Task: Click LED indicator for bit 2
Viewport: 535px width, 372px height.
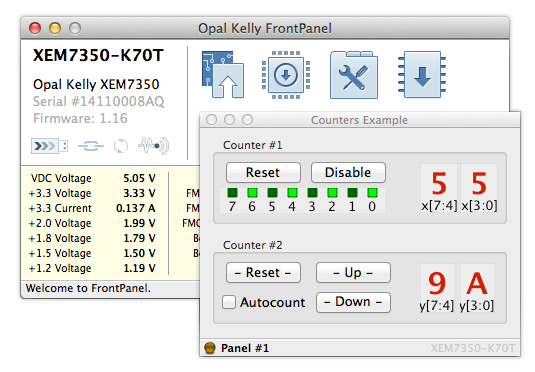Action: coord(332,193)
